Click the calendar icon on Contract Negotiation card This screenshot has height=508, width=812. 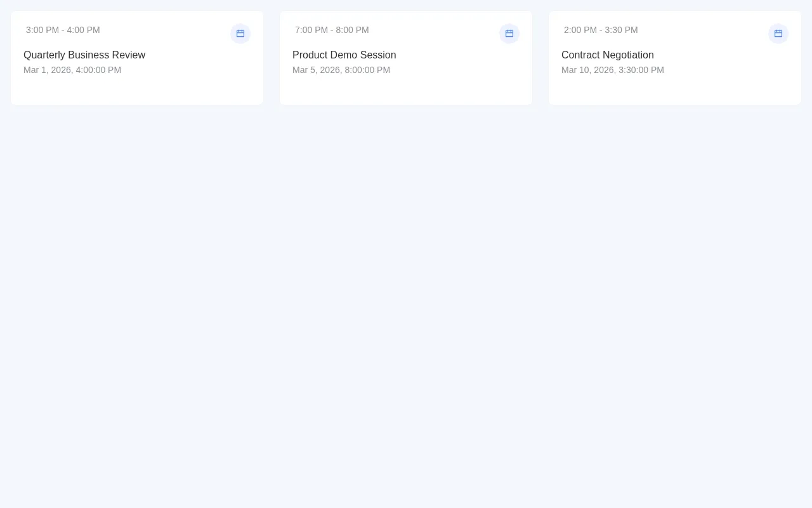[778, 33]
